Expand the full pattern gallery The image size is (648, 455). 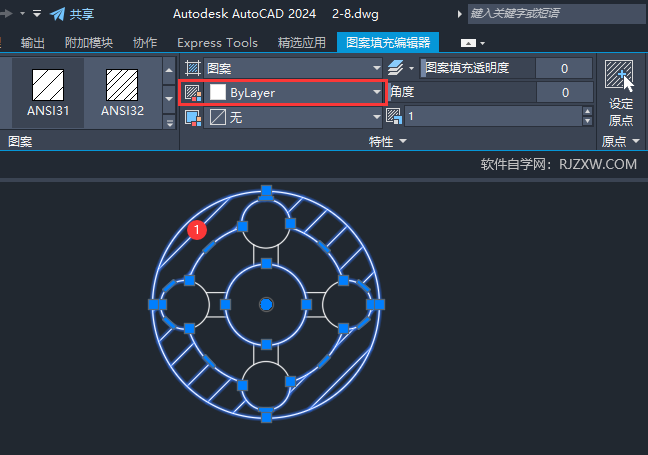(x=169, y=123)
